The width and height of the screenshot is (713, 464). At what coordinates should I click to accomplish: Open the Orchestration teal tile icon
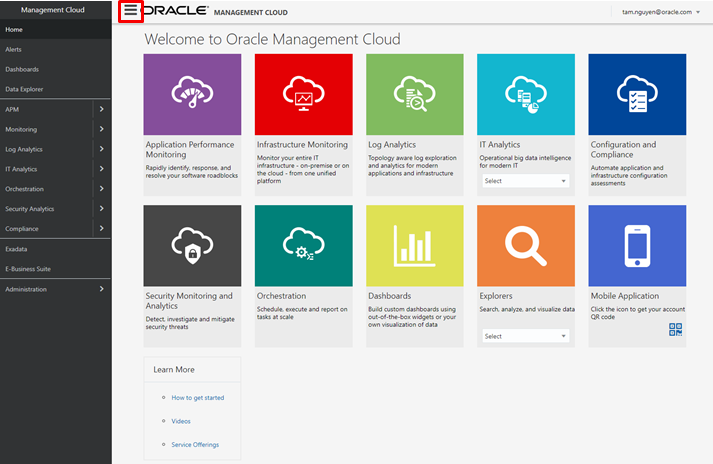tap(303, 245)
